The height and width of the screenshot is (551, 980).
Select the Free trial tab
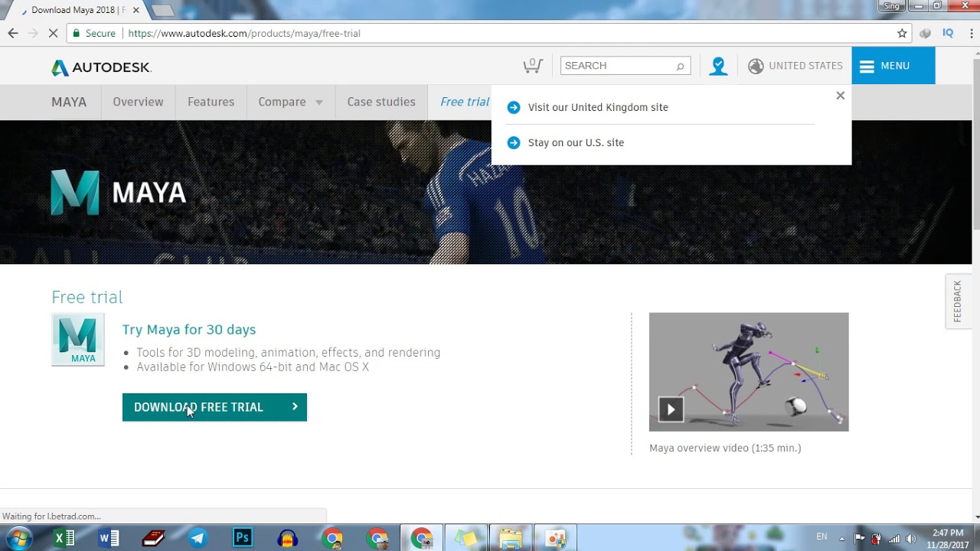pyautogui.click(x=465, y=102)
